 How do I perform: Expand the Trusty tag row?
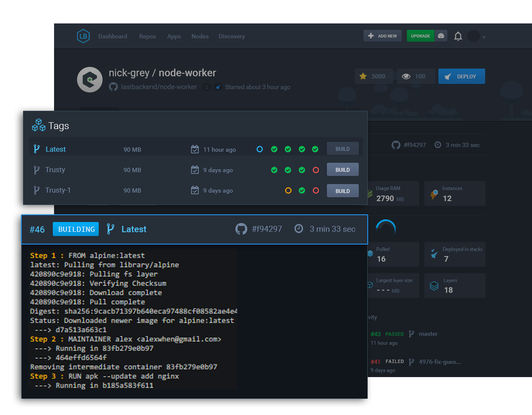(54, 170)
